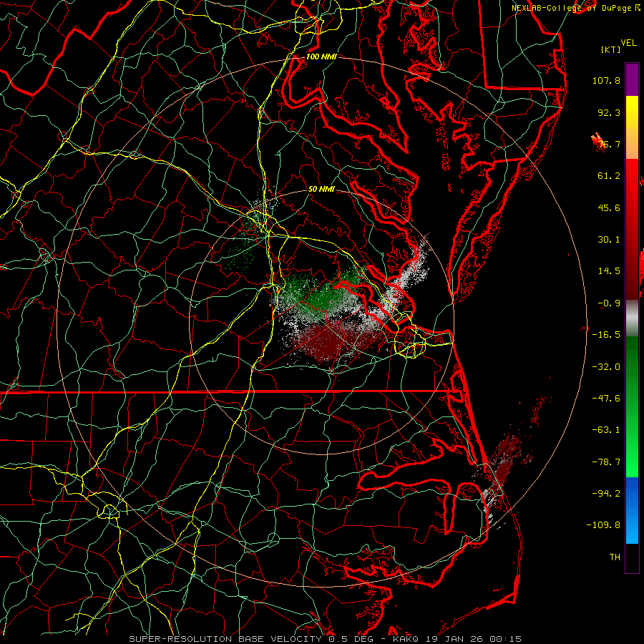
Task: Pick the blue segment of the color bar
Action: [632, 510]
